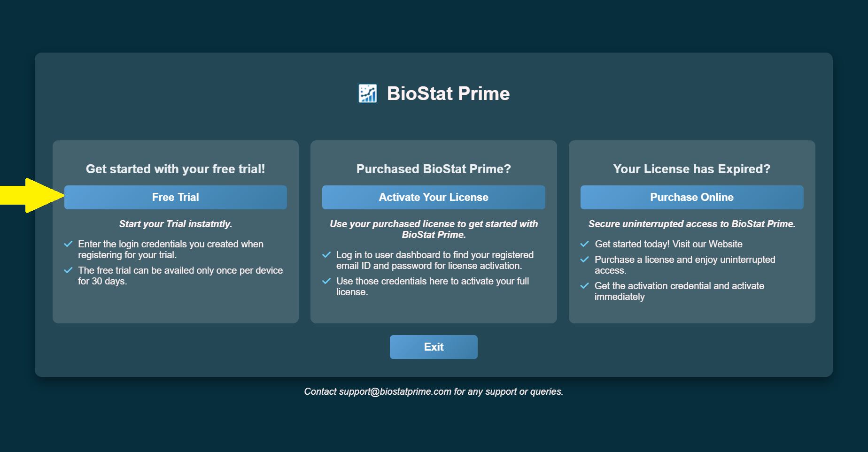Click the checkmark next to "Purchase a license and enjoy"
Screen dimensions: 868x452
[x=585, y=260]
